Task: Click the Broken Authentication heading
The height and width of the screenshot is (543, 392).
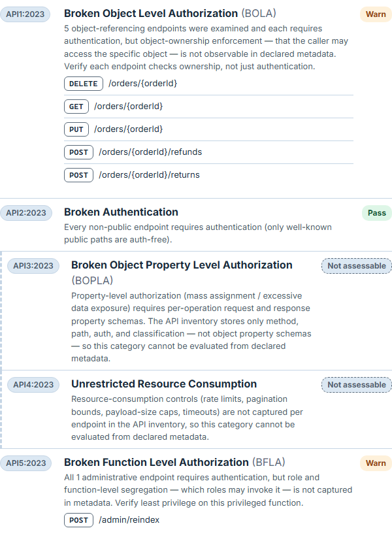Action: 122,212
